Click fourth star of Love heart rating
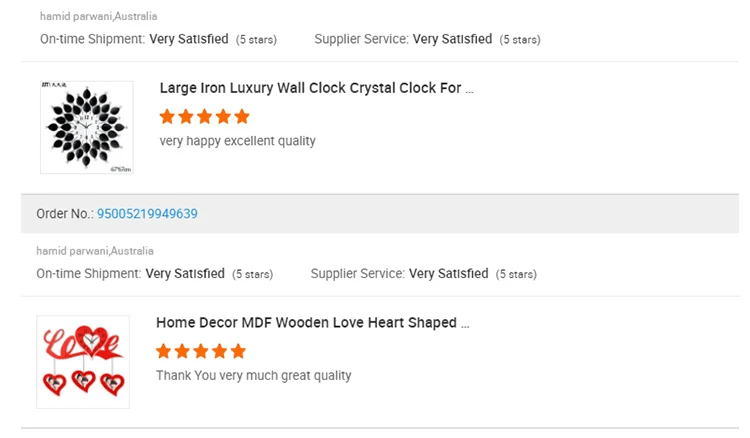 click(x=219, y=352)
